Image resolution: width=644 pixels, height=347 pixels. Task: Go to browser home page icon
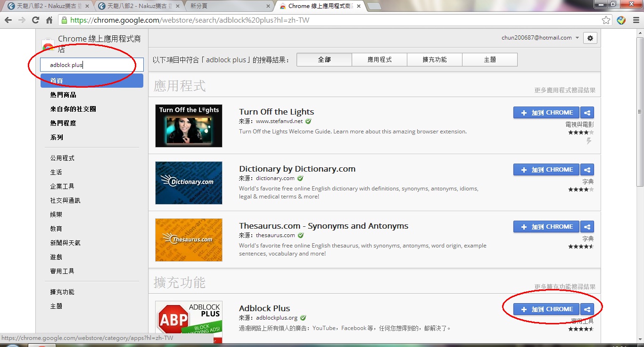(x=49, y=20)
